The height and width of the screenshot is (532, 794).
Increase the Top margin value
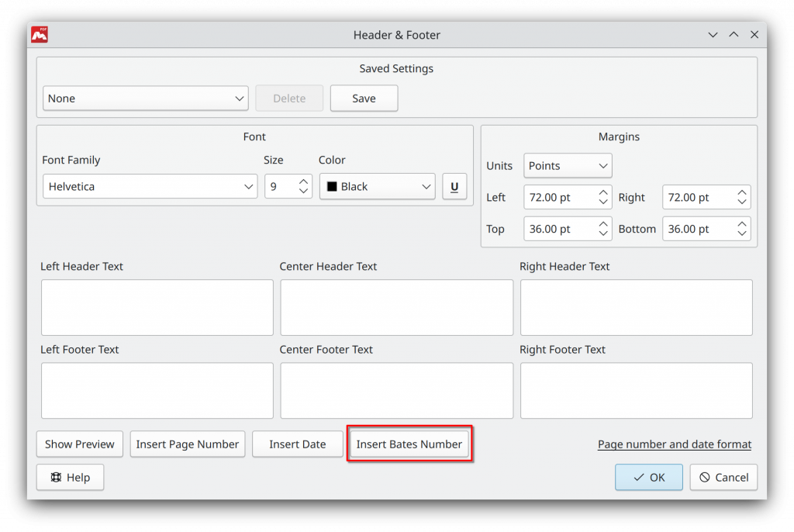(x=603, y=225)
